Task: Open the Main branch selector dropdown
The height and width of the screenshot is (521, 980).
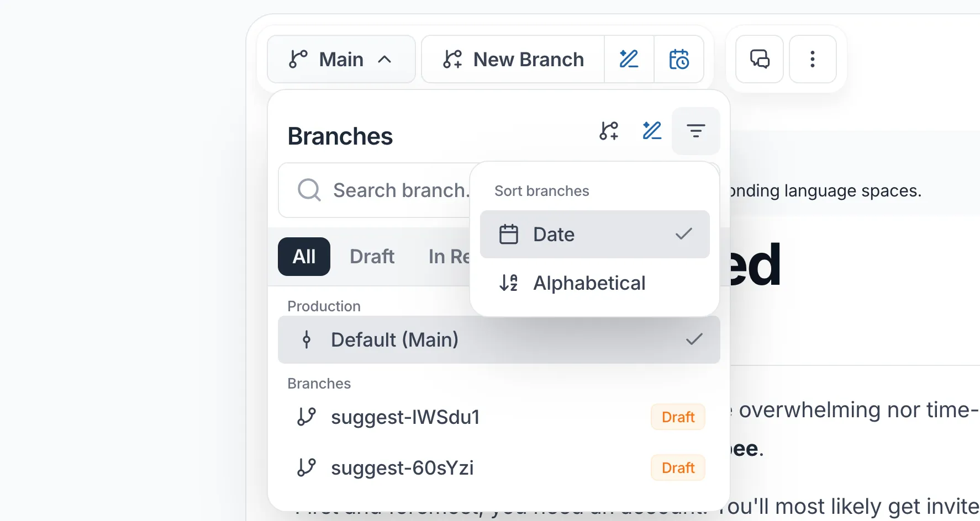Action: [x=341, y=59]
